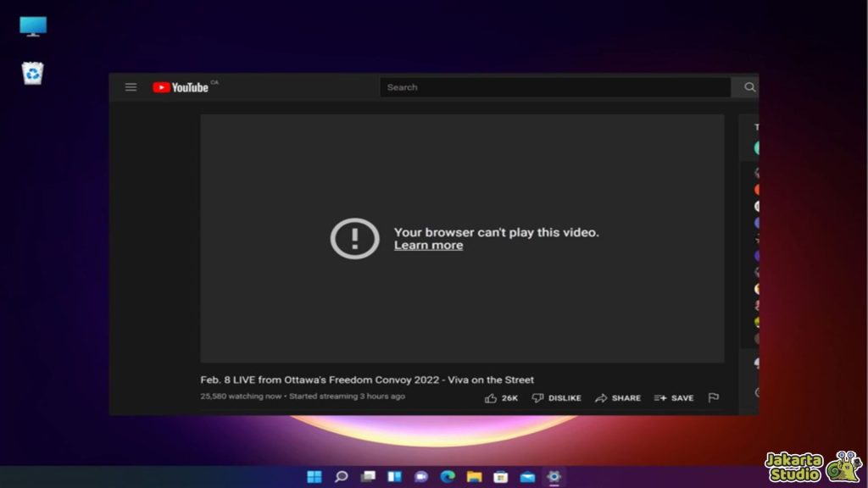Report the video using the flag icon
This screenshot has width=868, height=488.
(x=713, y=397)
